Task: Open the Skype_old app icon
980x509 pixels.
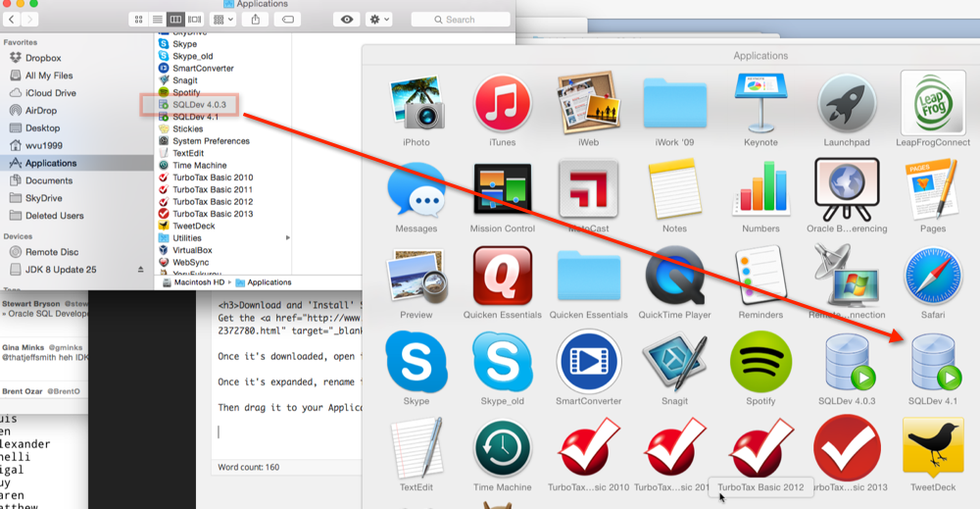Action: click(x=503, y=362)
